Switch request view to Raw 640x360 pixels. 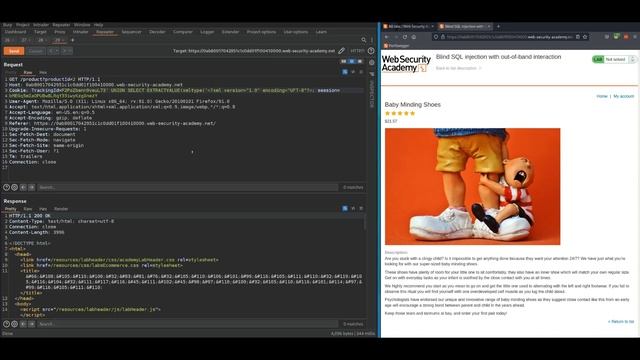[28, 72]
